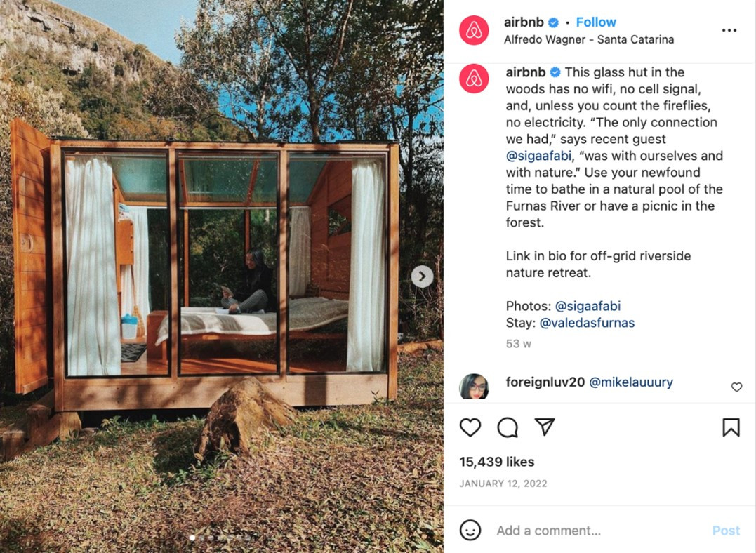The height and width of the screenshot is (553, 756).
Task: Click the Add a comment field
Action: click(600, 531)
